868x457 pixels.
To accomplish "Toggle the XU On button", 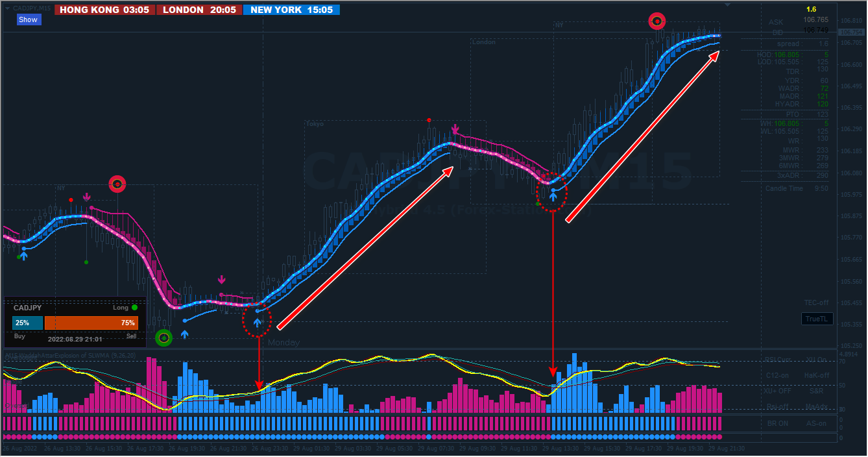I will point(817,359).
